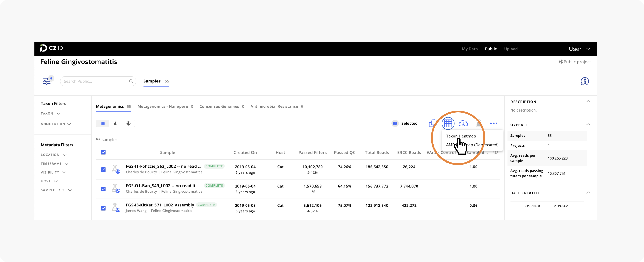Open the FGS-I3-KitKat_S71_L002_assembly sample
The image size is (644, 262).
[160, 205]
